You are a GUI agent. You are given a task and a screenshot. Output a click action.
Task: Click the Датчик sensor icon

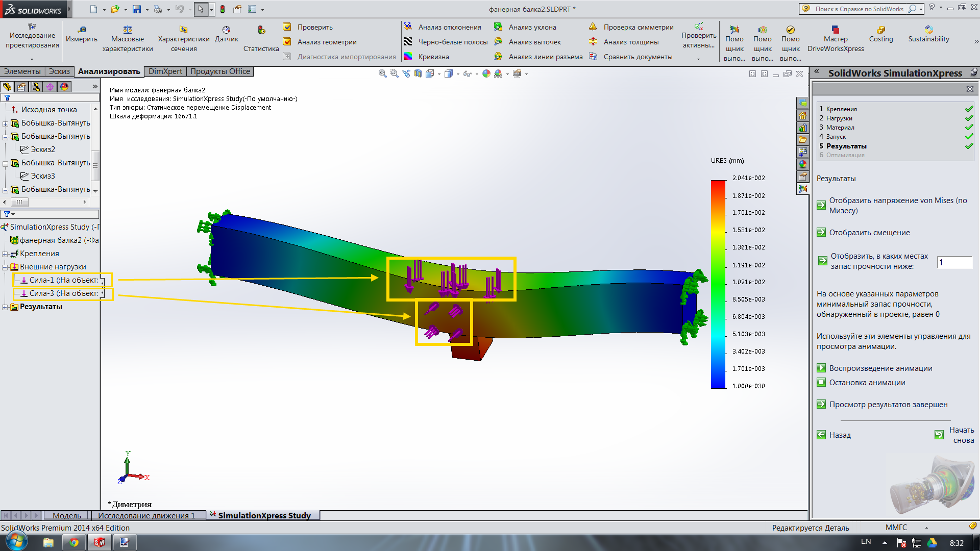[x=226, y=30]
